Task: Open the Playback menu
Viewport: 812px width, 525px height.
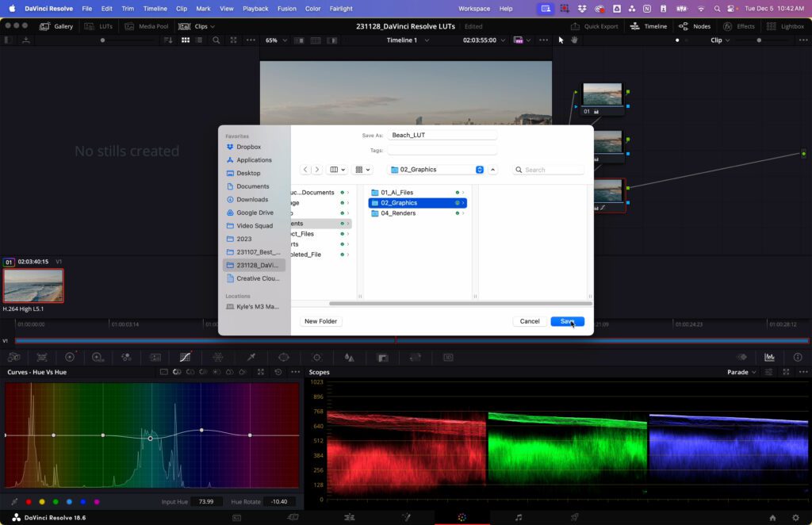Action: pos(255,9)
